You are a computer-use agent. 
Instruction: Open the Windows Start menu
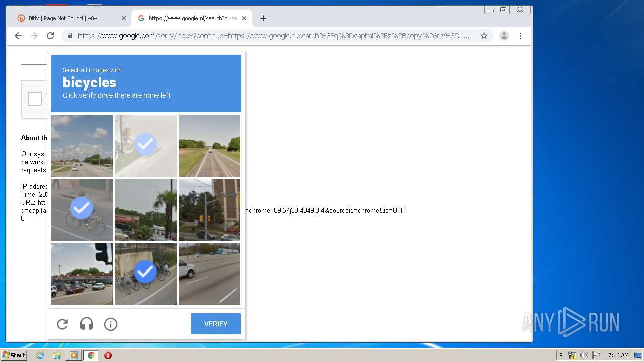point(14,355)
